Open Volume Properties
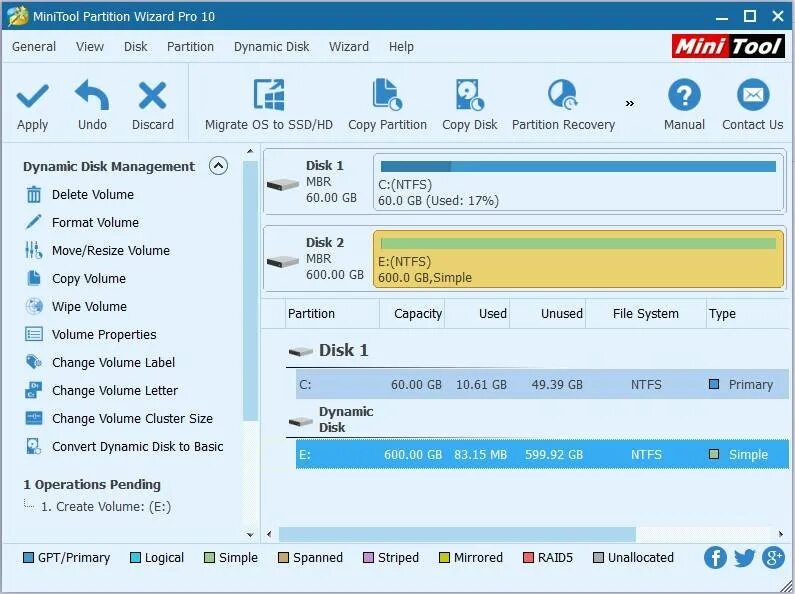This screenshot has width=795, height=594. (x=104, y=335)
